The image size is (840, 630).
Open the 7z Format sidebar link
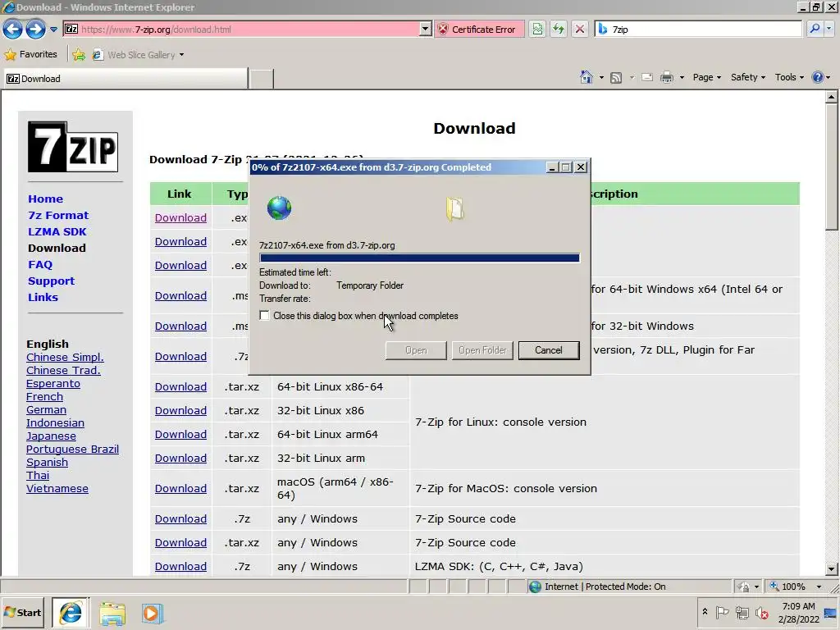(58, 216)
